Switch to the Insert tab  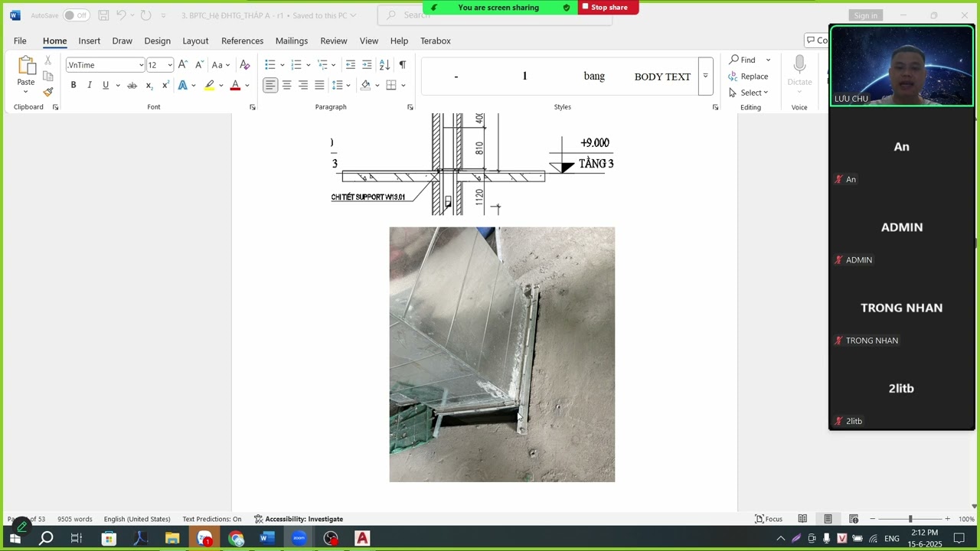[89, 41]
